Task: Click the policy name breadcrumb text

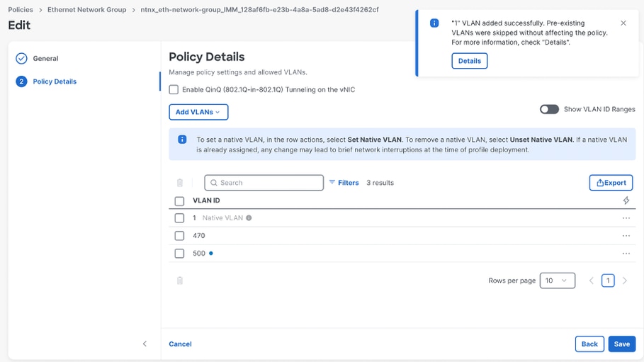Action: pyautogui.click(x=259, y=9)
